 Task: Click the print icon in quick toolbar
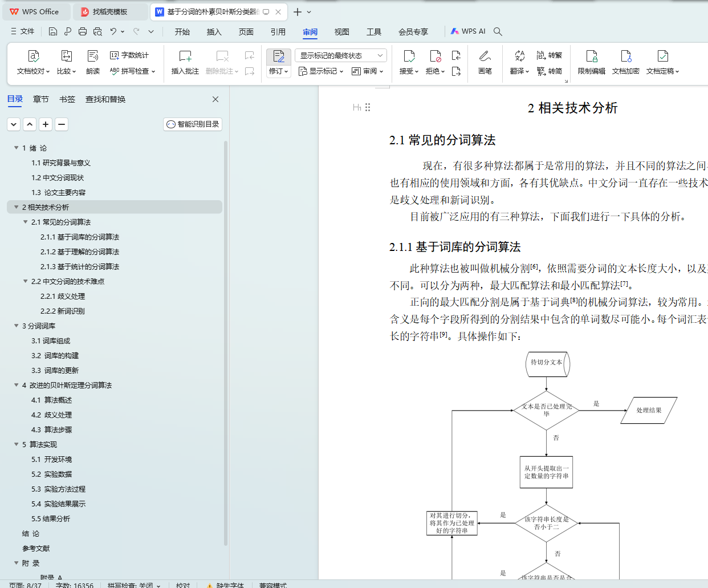point(83,31)
